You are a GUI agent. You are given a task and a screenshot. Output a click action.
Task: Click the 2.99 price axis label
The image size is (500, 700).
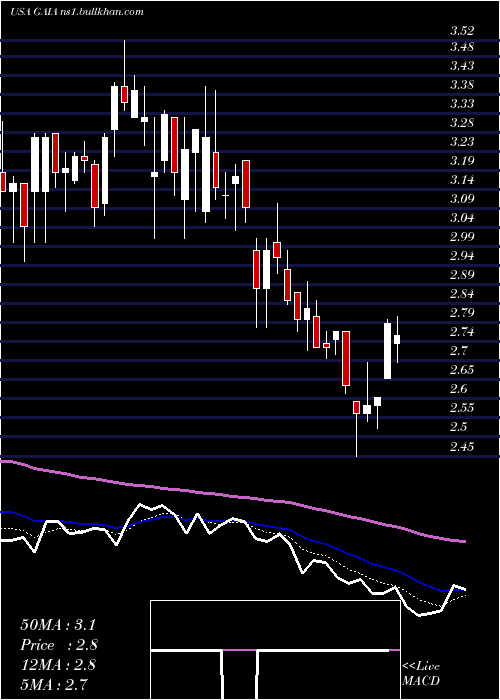(x=462, y=236)
